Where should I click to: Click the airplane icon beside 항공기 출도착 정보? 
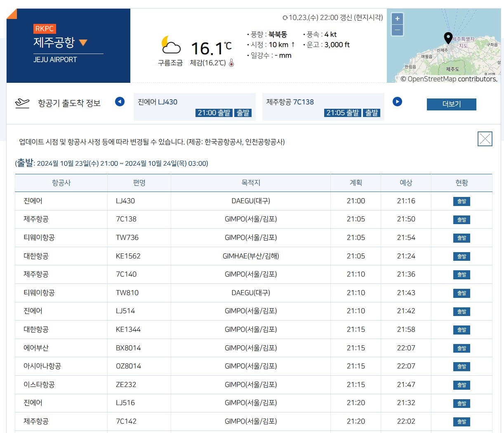pos(23,103)
